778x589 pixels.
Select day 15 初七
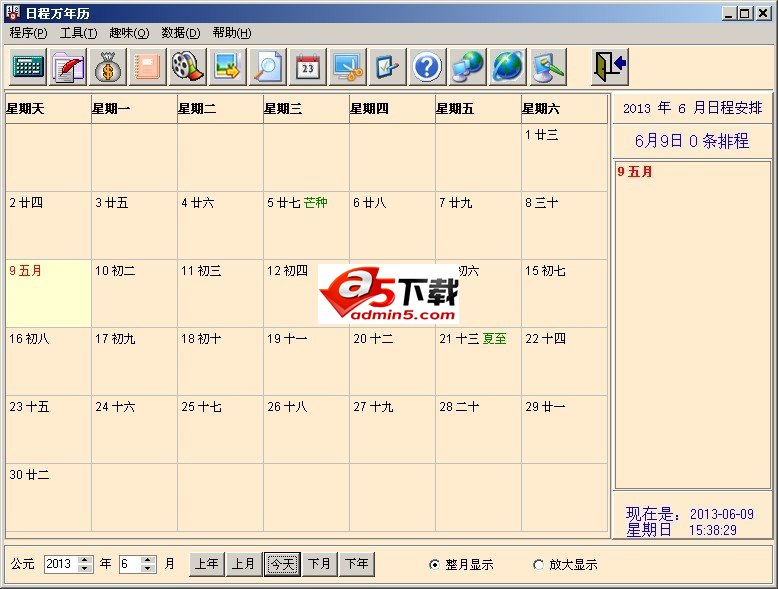(x=564, y=293)
